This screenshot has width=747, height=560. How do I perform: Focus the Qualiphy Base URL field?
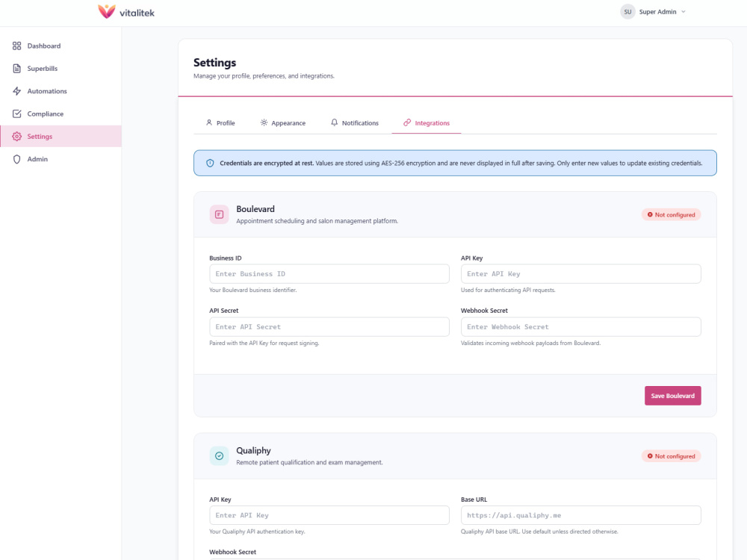click(580, 515)
